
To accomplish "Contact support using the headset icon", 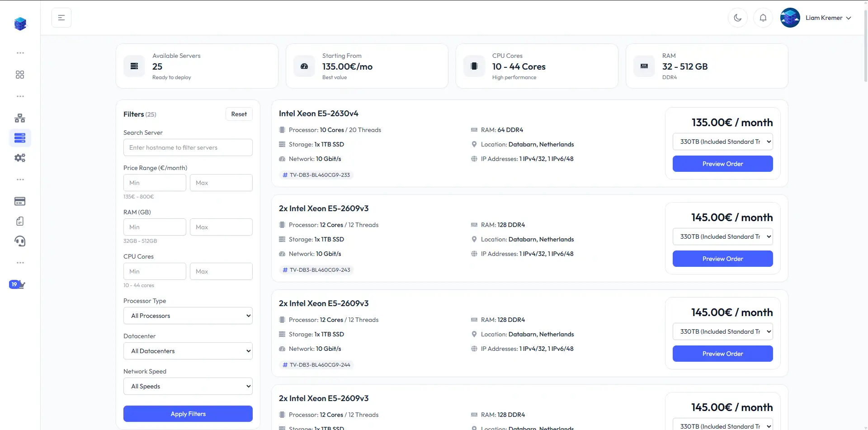I will coord(20,241).
